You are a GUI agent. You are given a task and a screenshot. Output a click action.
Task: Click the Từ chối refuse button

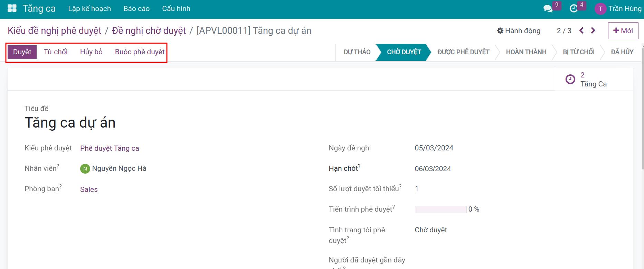(x=56, y=52)
